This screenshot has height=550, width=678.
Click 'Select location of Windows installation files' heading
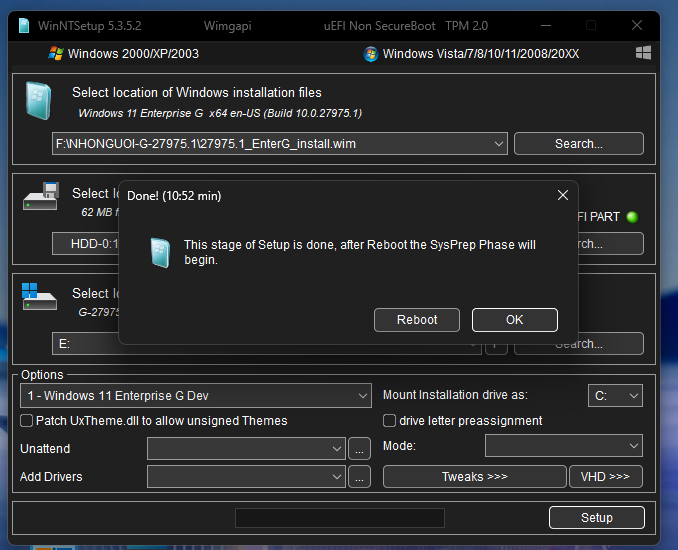(x=197, y=92)
